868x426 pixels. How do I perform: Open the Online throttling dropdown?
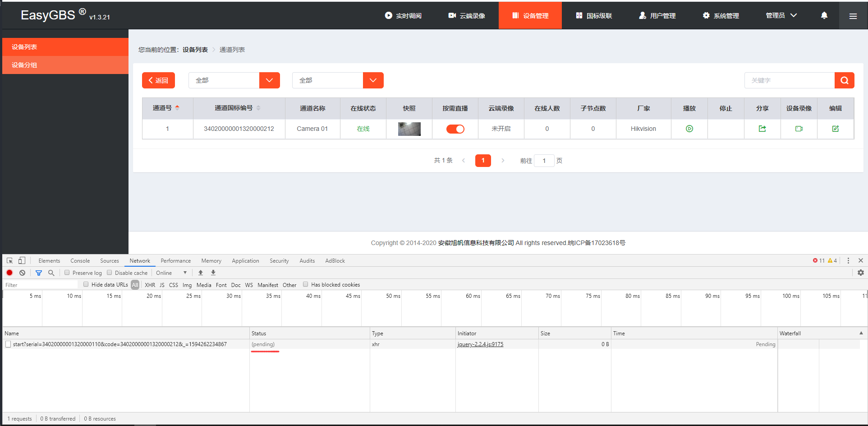coord(171,273)
